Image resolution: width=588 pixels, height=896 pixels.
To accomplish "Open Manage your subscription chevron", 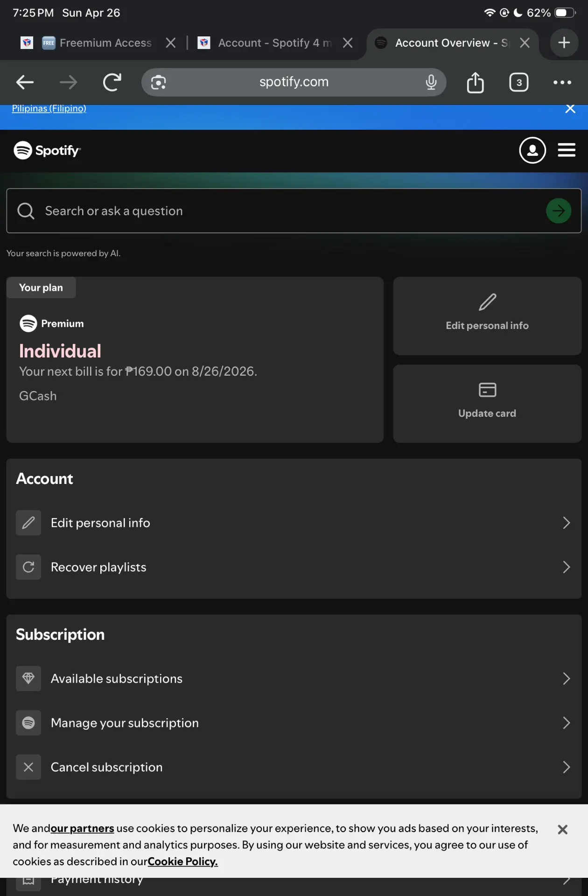I will (x=566, y=723).
